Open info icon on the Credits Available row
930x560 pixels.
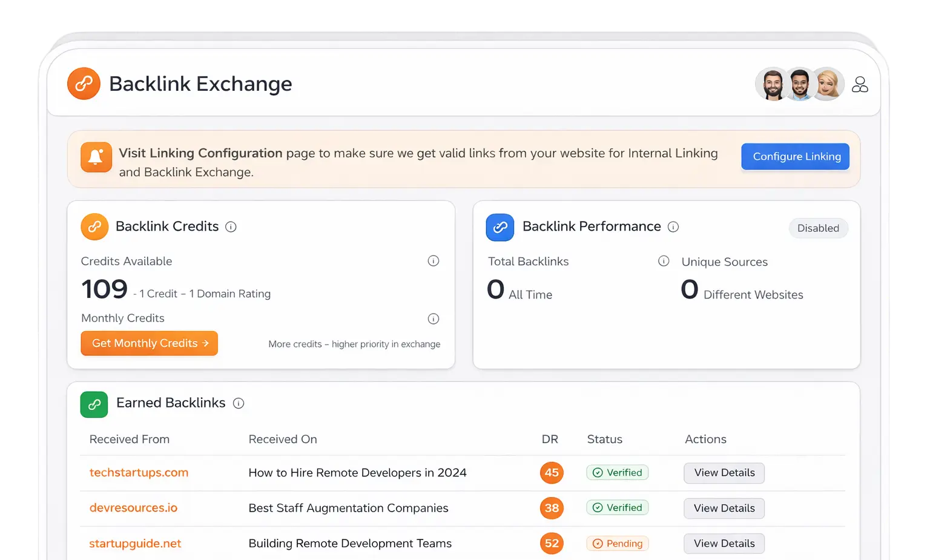pyautogui.click(x=434, y=261)
